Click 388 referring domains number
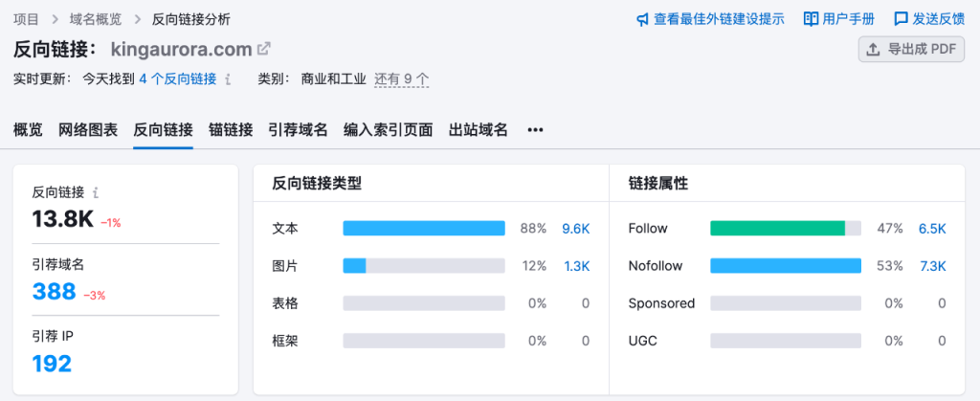 click(54, 291)
